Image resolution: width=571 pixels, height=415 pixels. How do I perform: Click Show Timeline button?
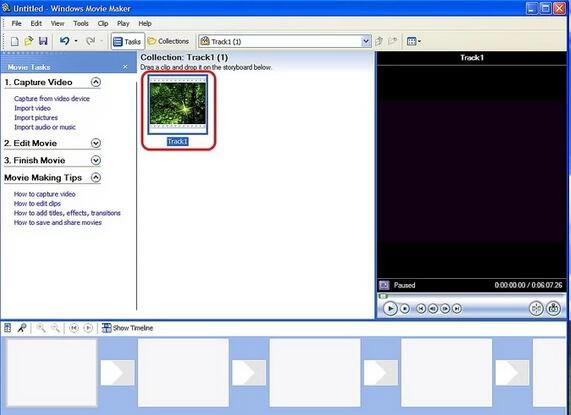127,328
